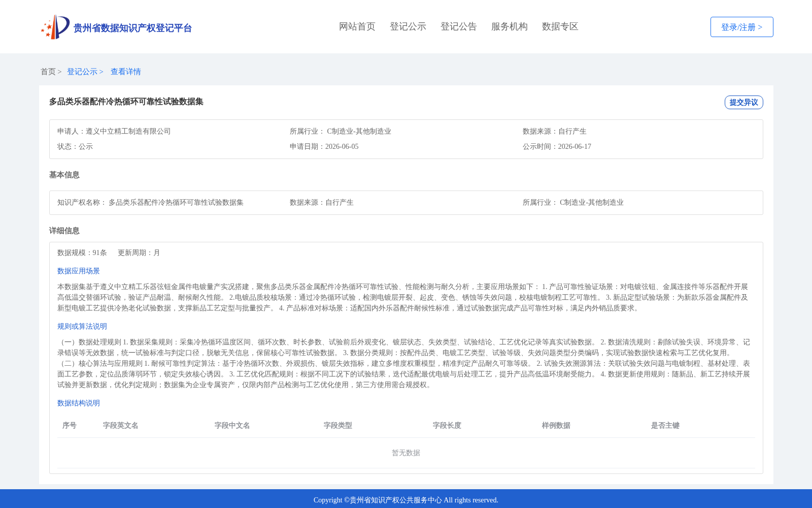
Task: Click the 查看详情 breadcrumb link
Action: point(126,72)
